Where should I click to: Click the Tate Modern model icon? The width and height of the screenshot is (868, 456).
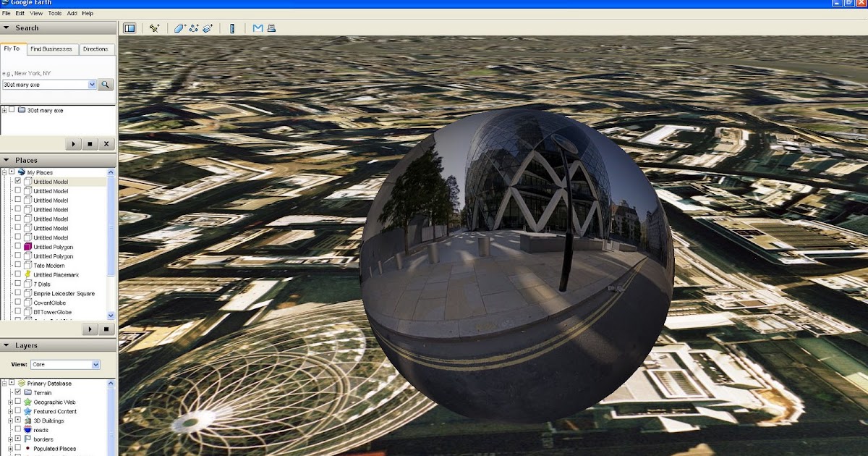[27, 266]
